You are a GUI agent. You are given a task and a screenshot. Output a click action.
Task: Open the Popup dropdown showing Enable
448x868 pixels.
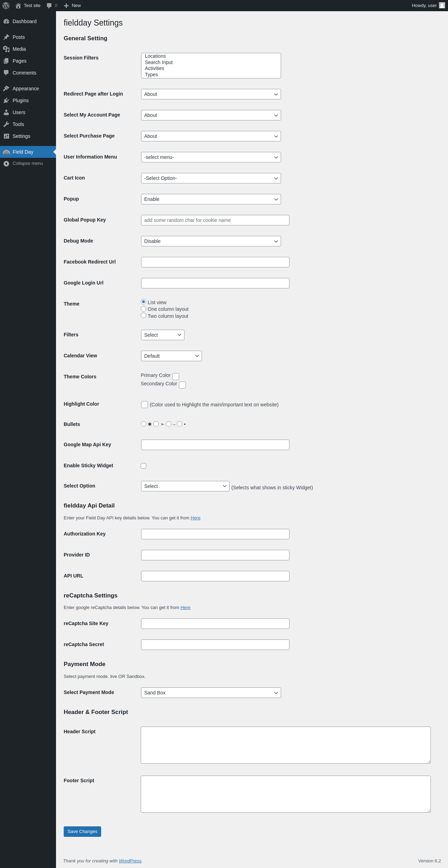pyautogui.click(x=211, y=199)
